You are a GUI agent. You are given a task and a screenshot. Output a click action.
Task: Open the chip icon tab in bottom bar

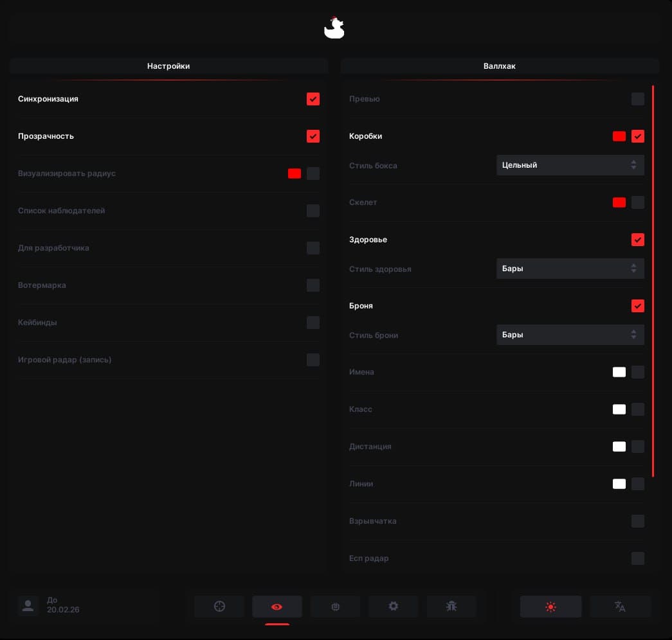(335, 607)
